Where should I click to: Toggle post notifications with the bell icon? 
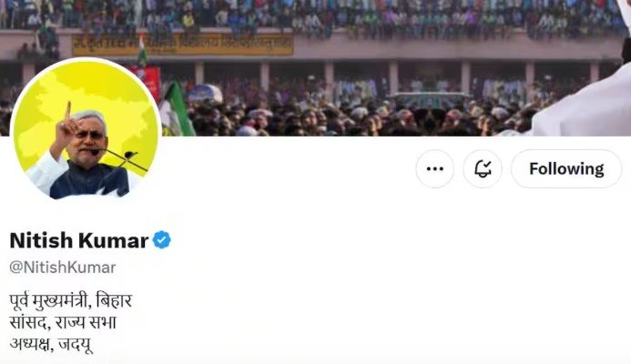483,169
